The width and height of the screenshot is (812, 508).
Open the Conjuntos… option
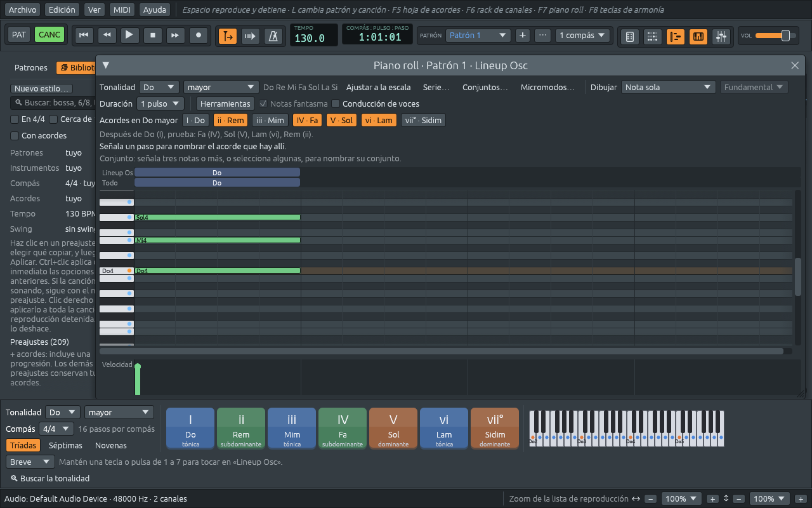(485, 87)
